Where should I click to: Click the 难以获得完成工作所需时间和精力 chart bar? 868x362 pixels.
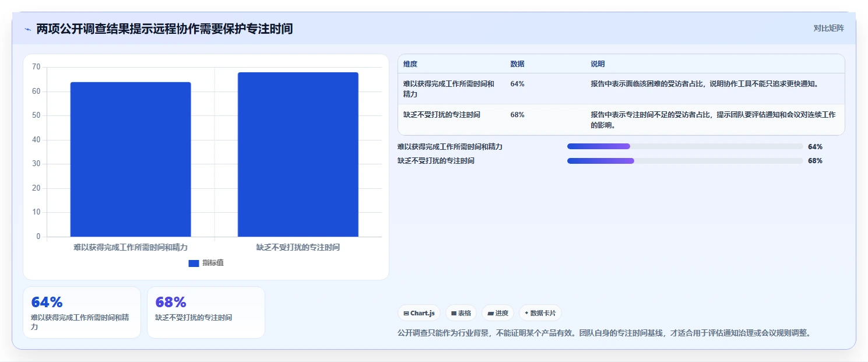[x=131, y=159]
